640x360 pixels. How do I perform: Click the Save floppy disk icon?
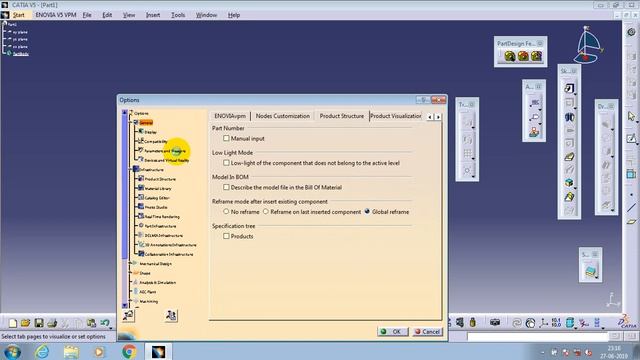click(x=39, y=323)
